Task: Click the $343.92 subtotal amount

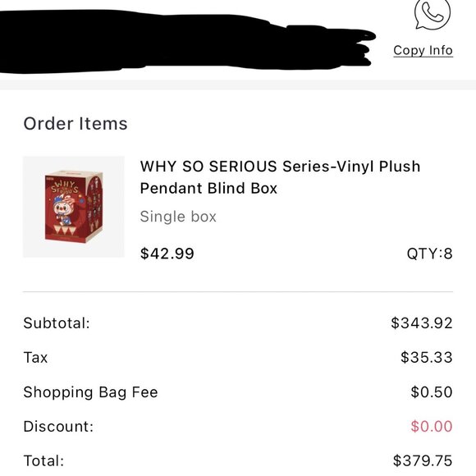Action: pyautogui.click(x=422, y=323)
